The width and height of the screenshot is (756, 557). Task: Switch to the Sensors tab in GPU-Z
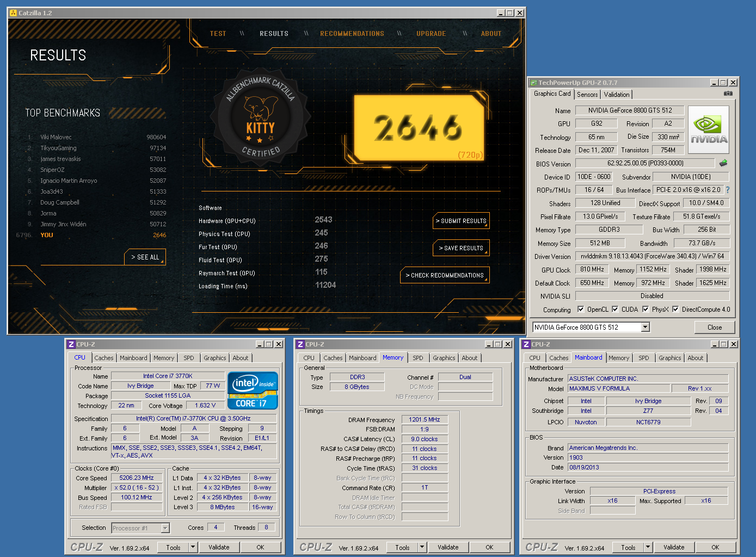click(x=587, y=94)
